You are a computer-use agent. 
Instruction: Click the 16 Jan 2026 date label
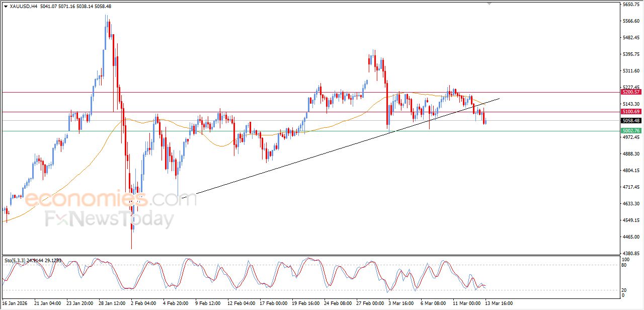[14, 303]
